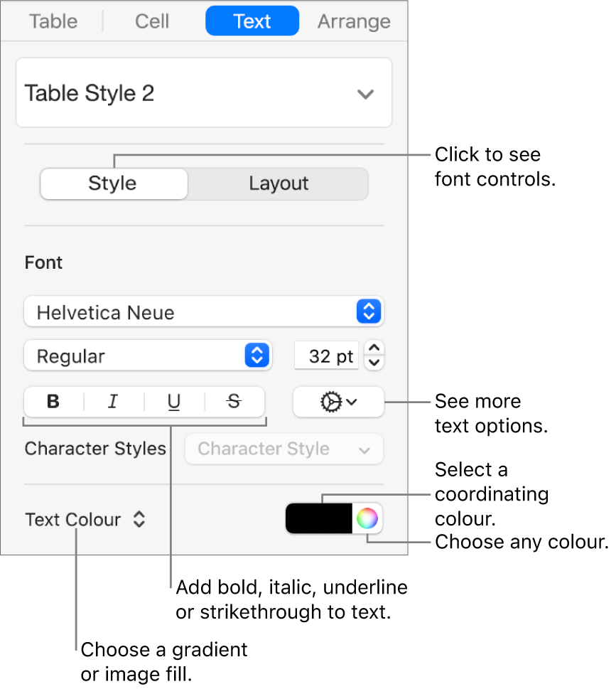Open the Text Colour fill type popup
Screen dimensions: 616x694
85,520
